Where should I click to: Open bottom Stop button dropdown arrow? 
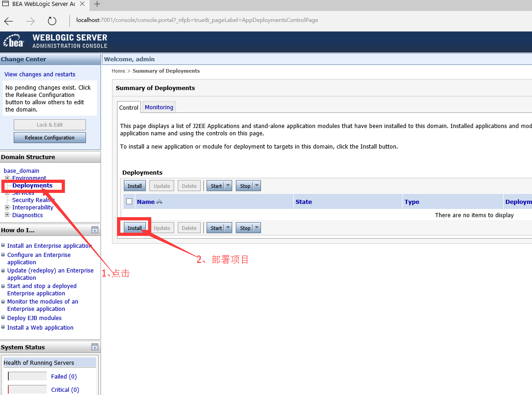pos(257,228)
